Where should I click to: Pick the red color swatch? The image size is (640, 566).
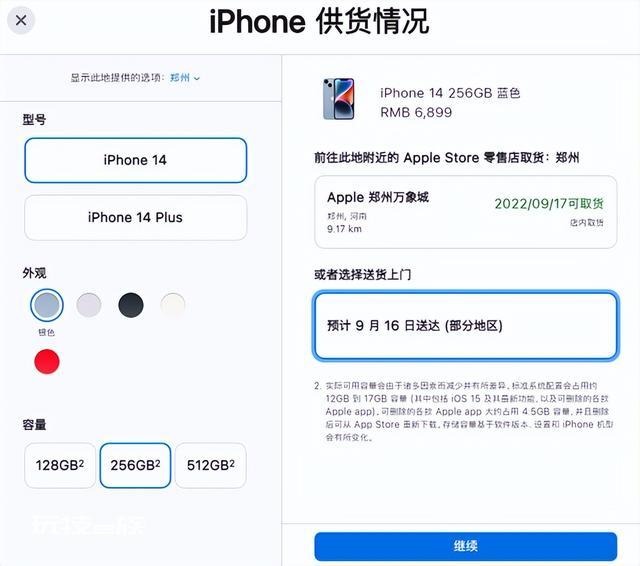47,362
